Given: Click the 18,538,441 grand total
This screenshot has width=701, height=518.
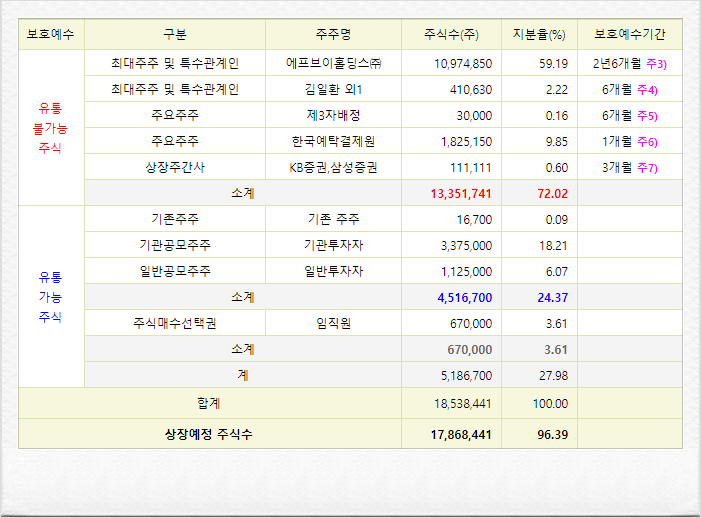Looking at the screenshot, I should (x=463, y=404).
